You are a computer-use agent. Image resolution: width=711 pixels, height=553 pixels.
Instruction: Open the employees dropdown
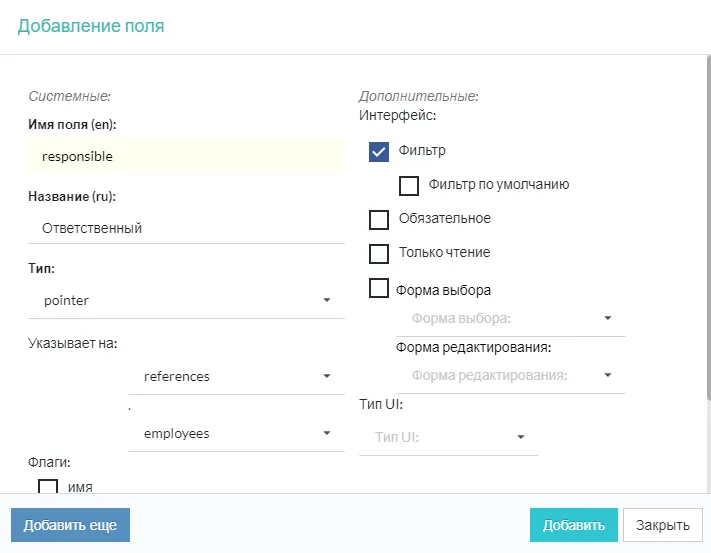[236, 434]
